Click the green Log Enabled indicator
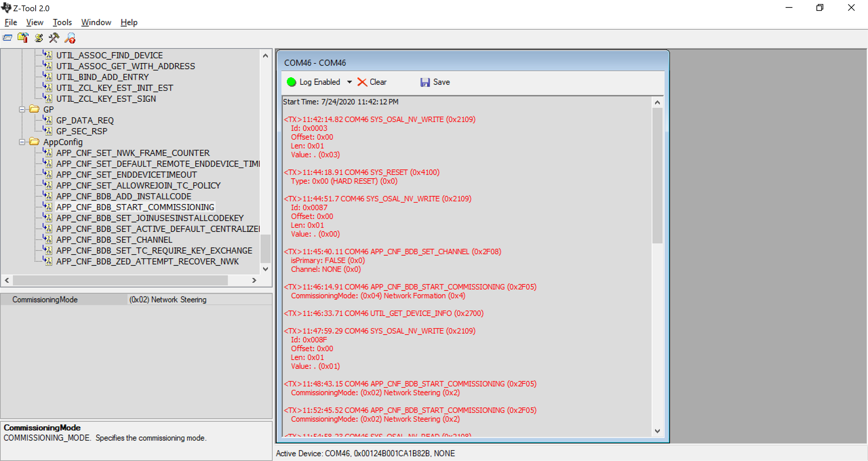The image size is (868, 461). click(291, 82)
